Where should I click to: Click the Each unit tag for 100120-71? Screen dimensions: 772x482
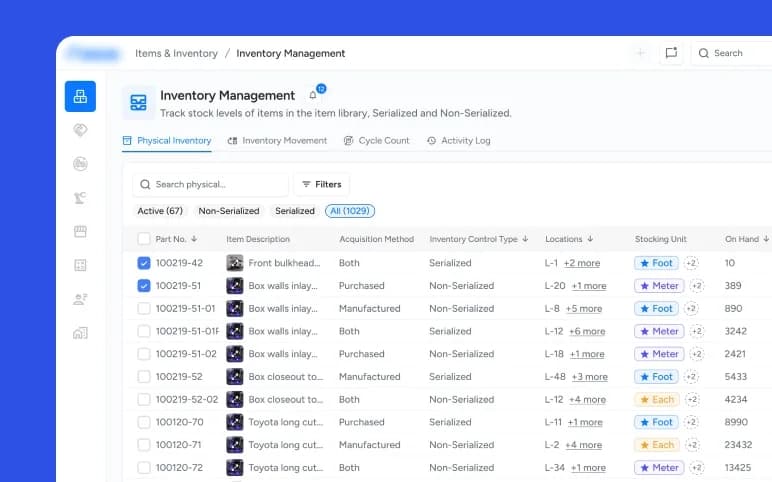657,445
